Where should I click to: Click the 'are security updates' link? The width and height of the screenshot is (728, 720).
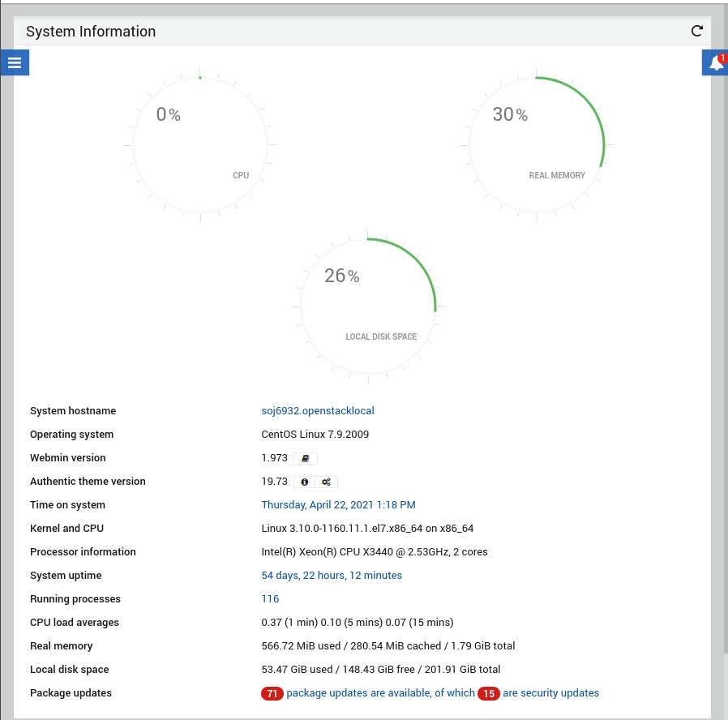pos(550,693)
